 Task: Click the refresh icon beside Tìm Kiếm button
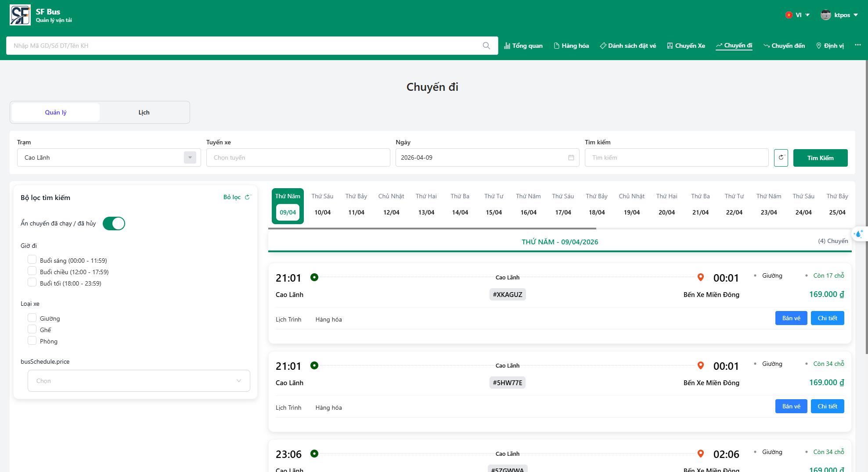[781, 158]
